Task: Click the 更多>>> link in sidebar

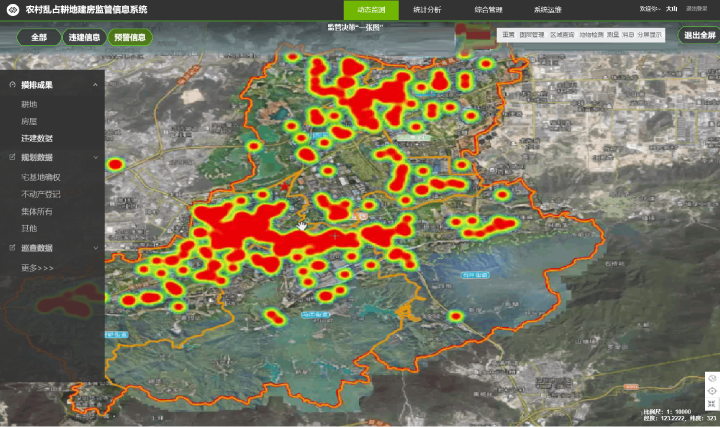Action: click(x=38, y=268)
